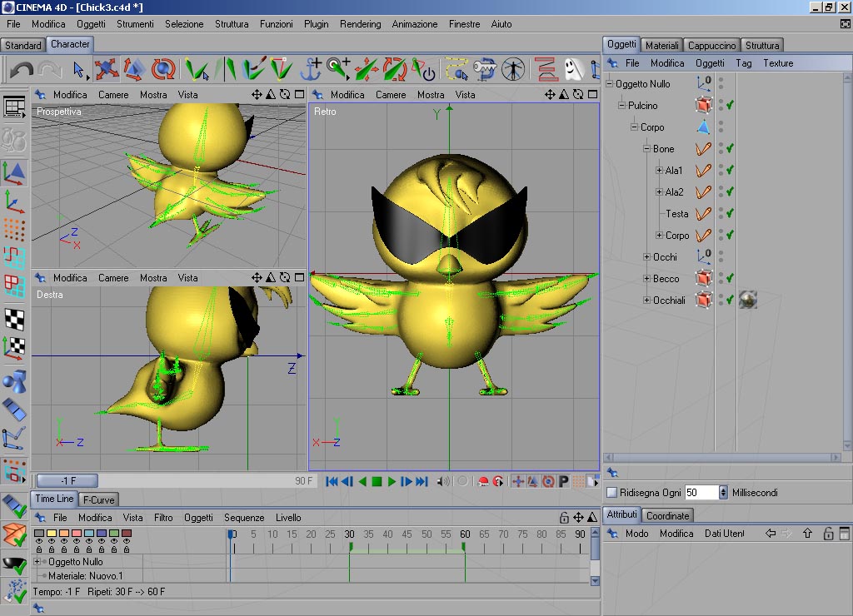
Task: Select the arrow selection tool
Action: [79, 70]
